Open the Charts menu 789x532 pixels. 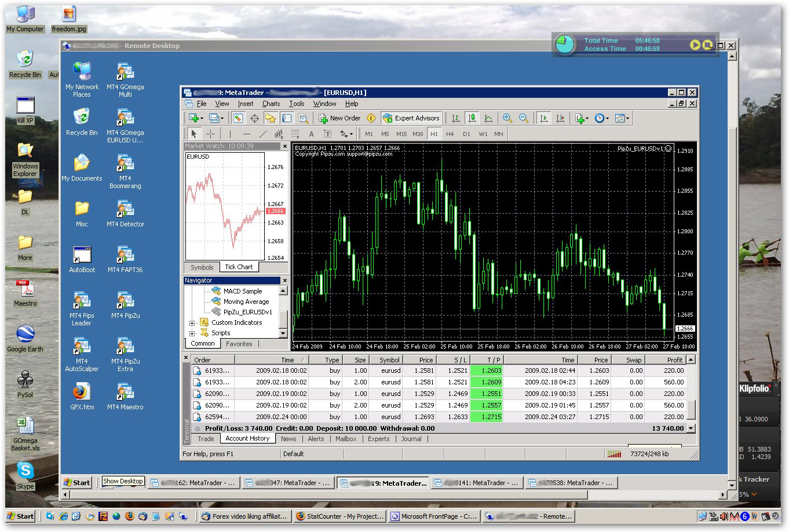click(271, 104)
